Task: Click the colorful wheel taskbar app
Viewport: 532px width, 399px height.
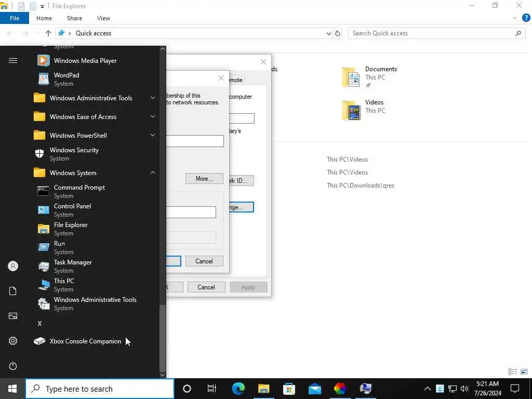Action: click(x=340, y=389)
